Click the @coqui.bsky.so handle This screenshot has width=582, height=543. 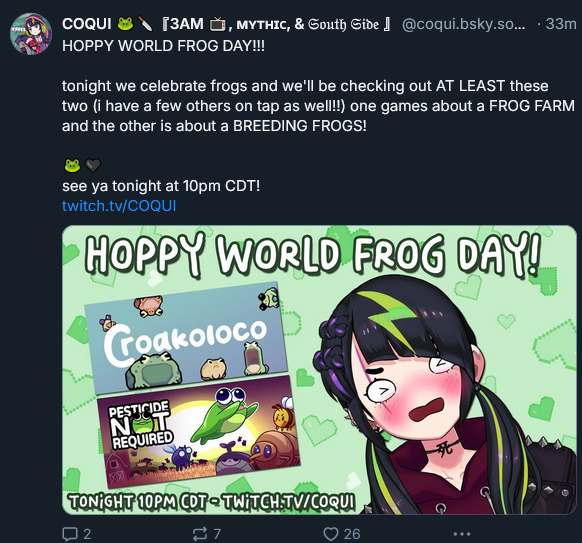464,24
